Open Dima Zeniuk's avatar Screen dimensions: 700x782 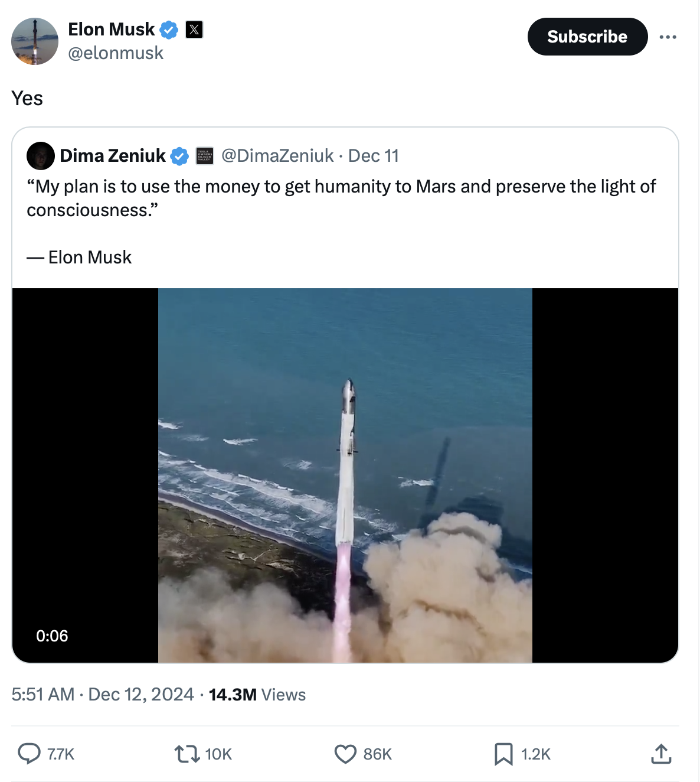pyautogui.click(x=41, y=156)
